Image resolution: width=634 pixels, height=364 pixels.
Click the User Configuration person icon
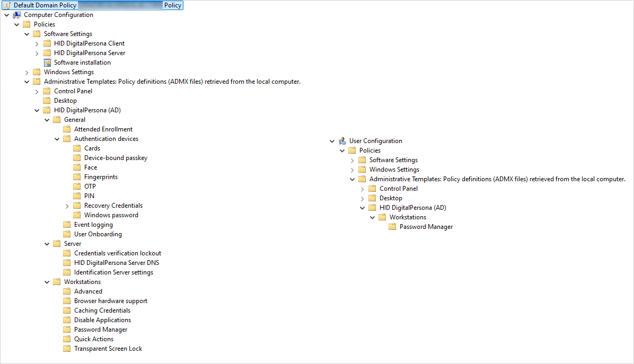point(342,141)
